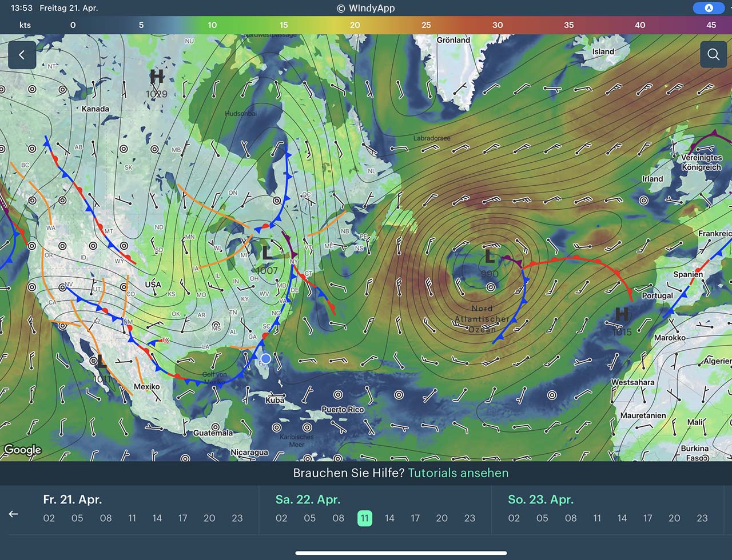
Task: Tap the Island map label
Action: [x=603, y=51]
